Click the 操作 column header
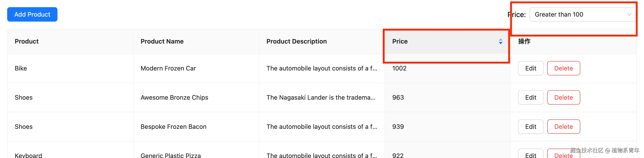644x158 pixels. [524, 41]
